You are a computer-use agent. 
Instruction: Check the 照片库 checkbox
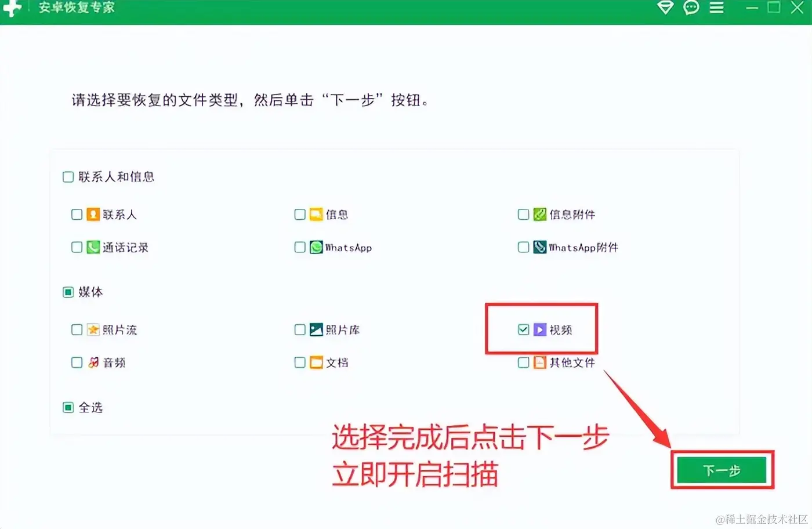300,330
